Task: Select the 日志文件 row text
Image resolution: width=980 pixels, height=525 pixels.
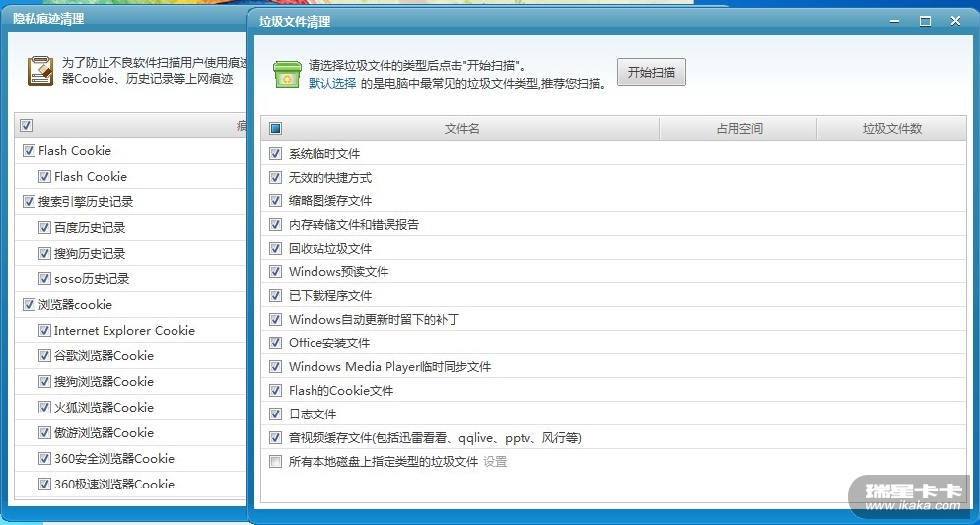Action: pos(312,414)
